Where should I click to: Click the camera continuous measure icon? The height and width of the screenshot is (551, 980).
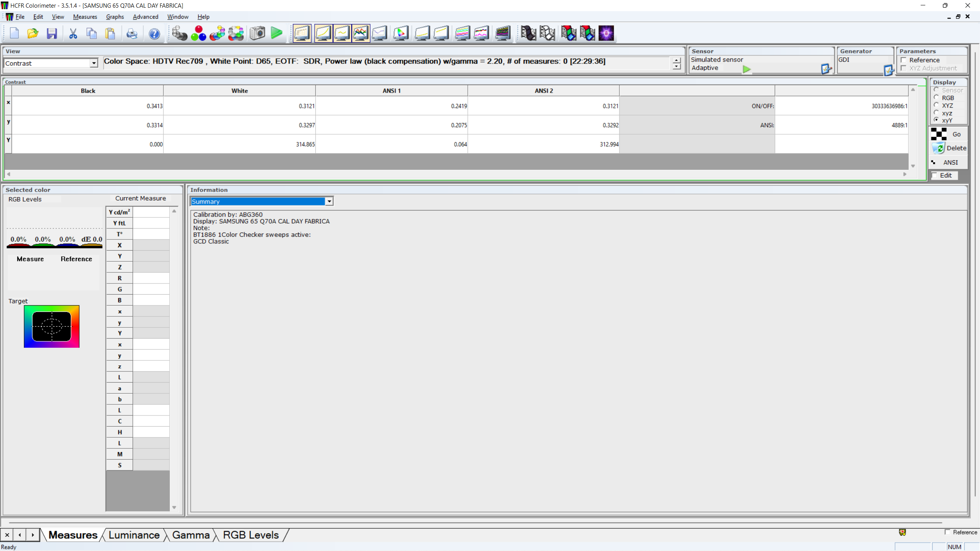[x=257, y=34]
